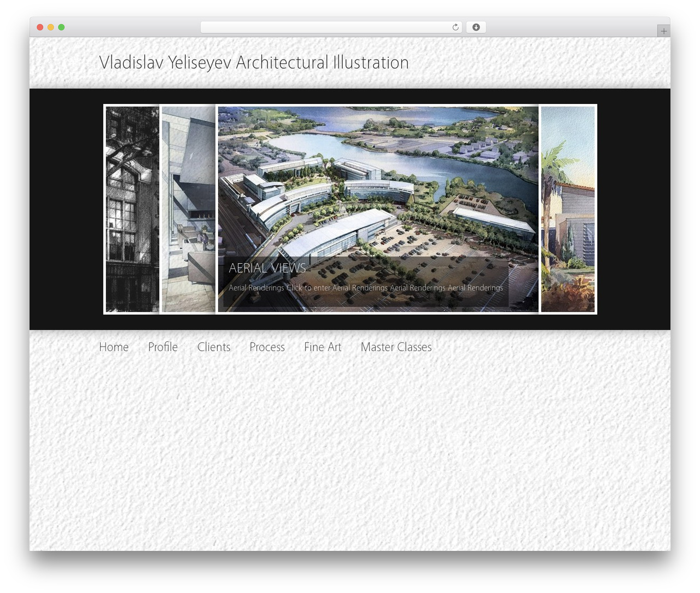
Task: Click the 'Click to enter Aerial Renderings' caption text
Action: click(337, 288)
